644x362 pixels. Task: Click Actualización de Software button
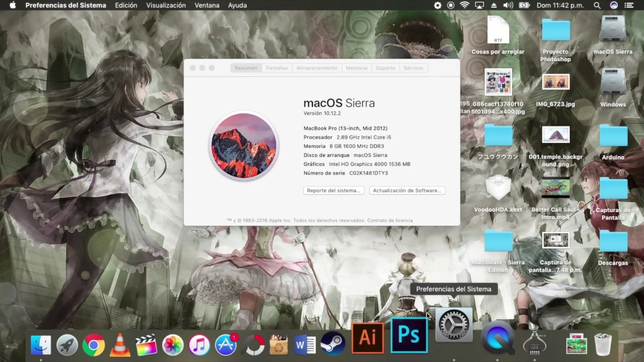pyautogui.click(x=407, y=191)
